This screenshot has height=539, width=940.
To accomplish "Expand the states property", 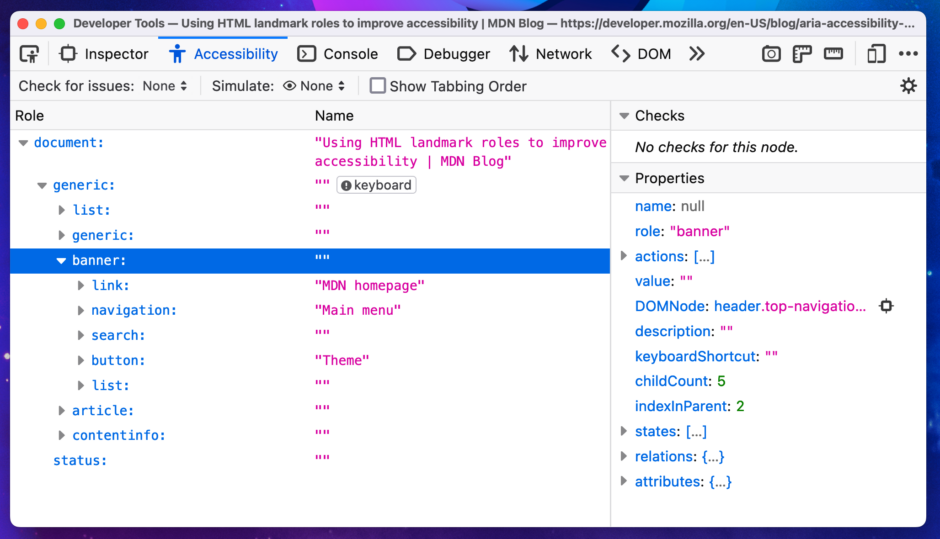I will 623,431.
